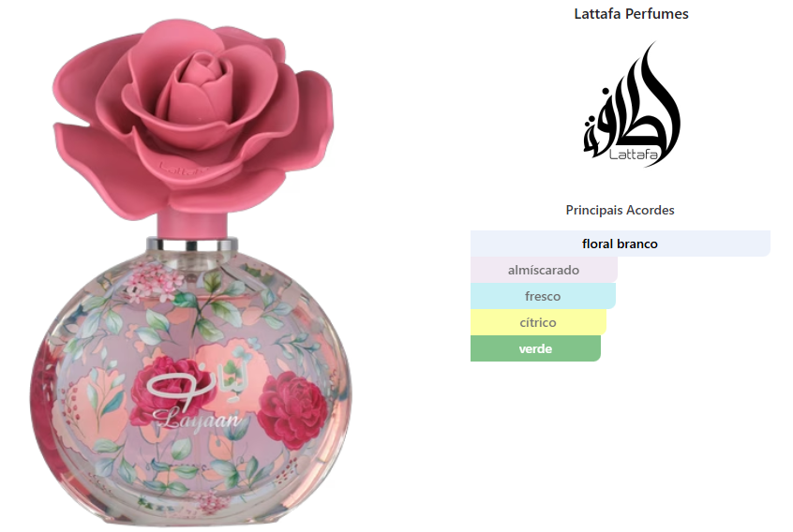
Task: Open the Lattafa Perfumes brand link
Action: [631, 14]
